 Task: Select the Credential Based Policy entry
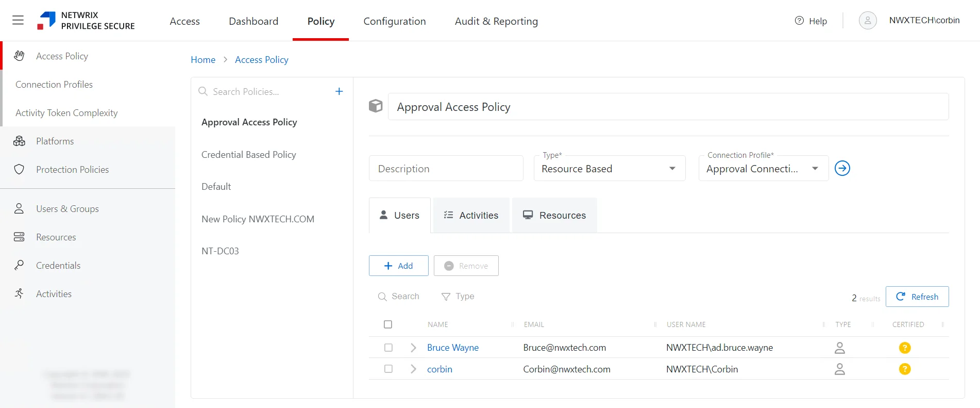[x=249, y=154]
